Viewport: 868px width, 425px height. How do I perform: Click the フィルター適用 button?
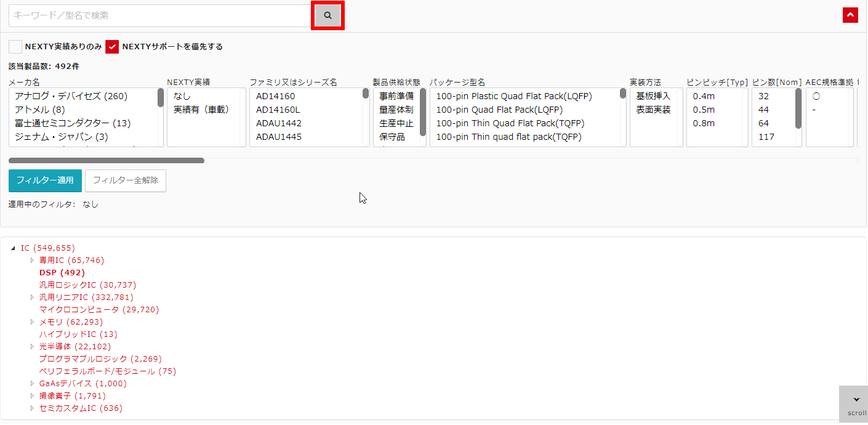44,180
